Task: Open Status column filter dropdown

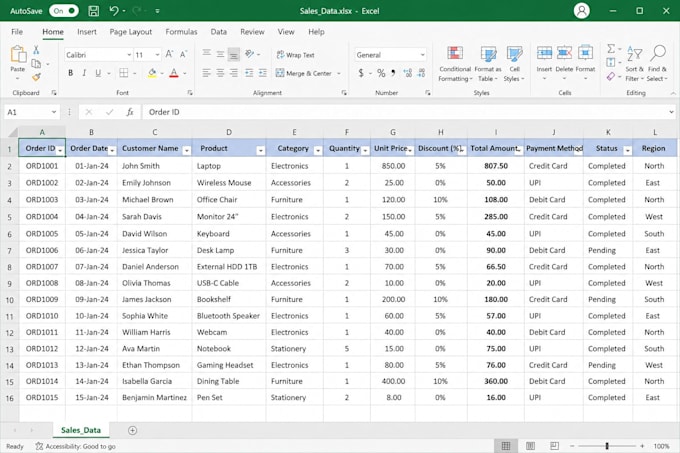Action: pyautogui.click(x=628, y=150)
